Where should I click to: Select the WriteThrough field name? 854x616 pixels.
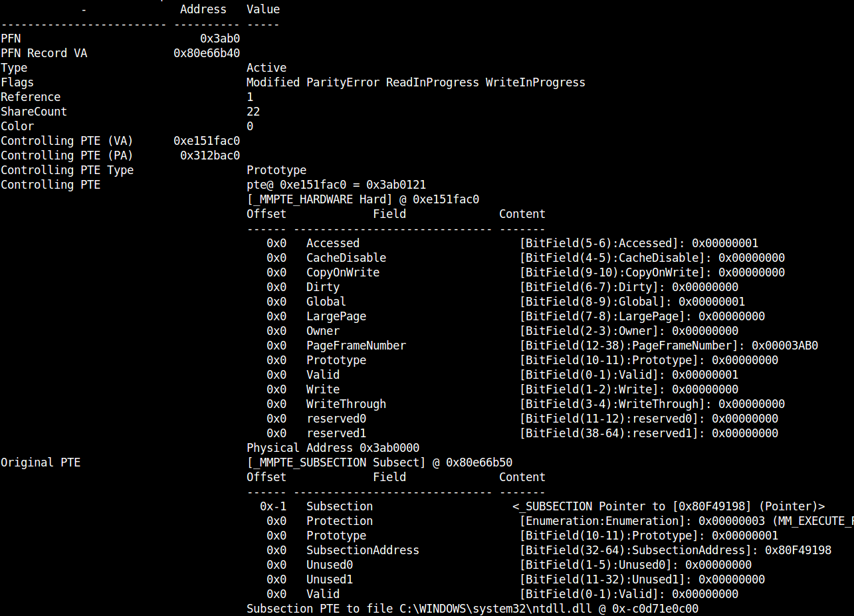[x=346, y=404]
